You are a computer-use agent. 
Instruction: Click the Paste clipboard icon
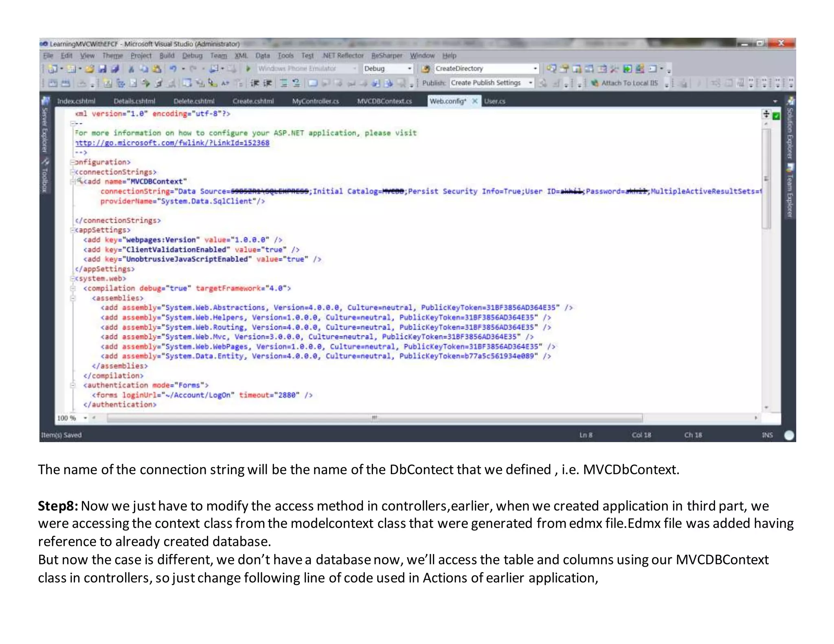click(157, 69)
